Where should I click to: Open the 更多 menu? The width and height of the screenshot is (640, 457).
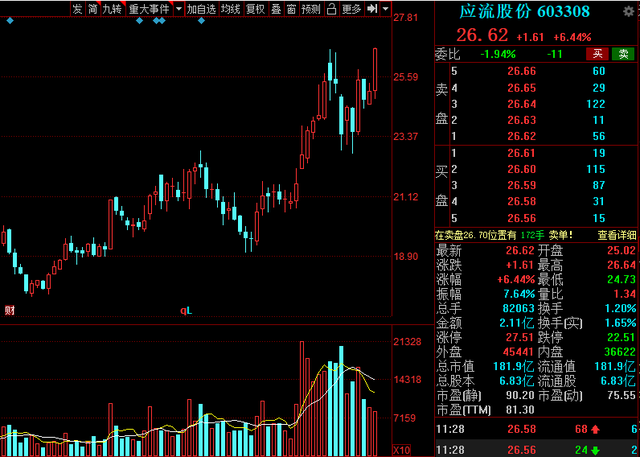(351, 9)
